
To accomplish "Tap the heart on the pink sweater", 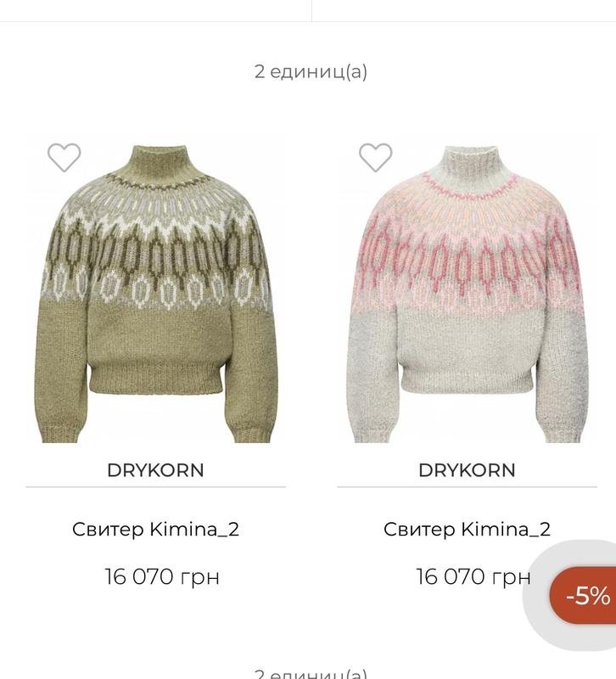I will tap(376, 157).
